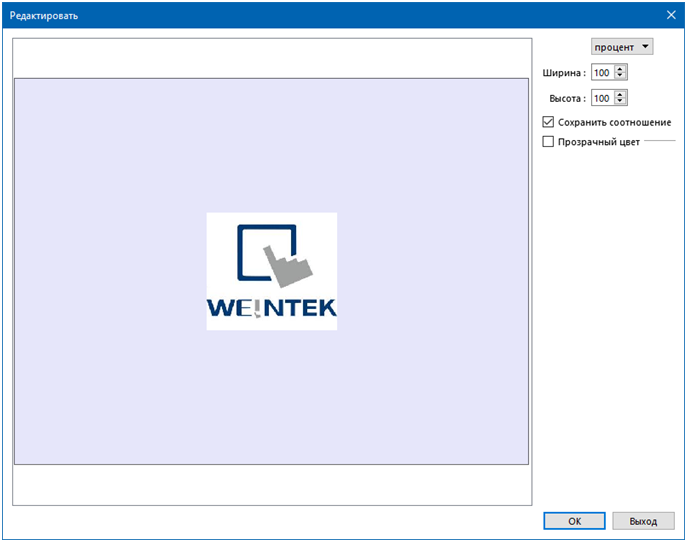Screen dimensions: 687x542
Task: Increase Ширина with the up spinner arrow
Action: (620, 69)
